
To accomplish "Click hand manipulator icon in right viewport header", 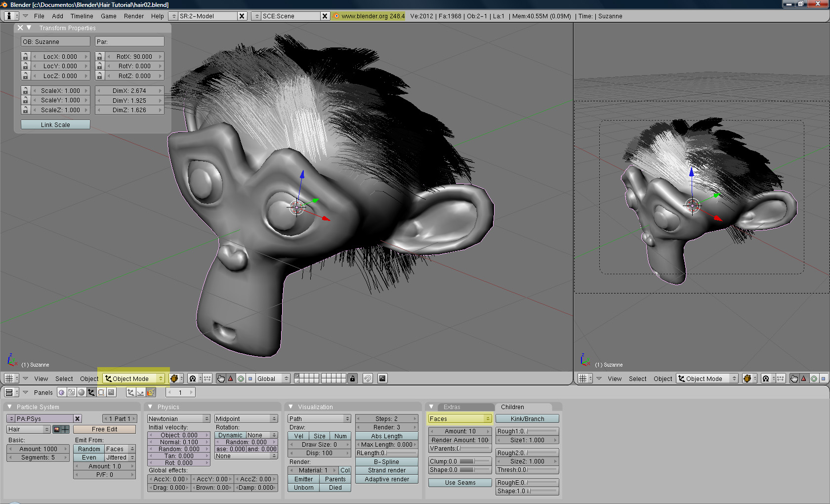I will (x=794, y=378).
